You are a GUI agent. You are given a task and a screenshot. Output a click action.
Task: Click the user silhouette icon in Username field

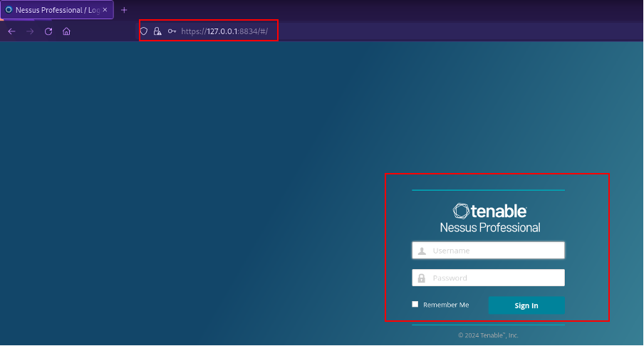click(x=422, y=251)
